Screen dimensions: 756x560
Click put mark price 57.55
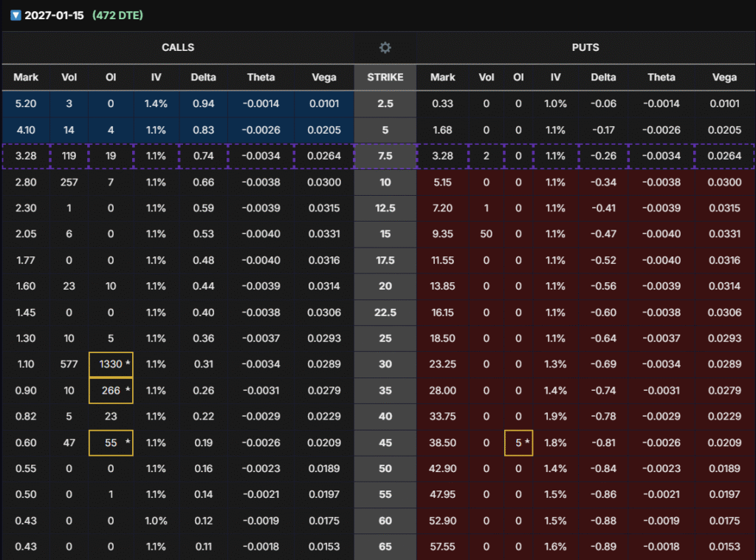[x=443, y=547]
